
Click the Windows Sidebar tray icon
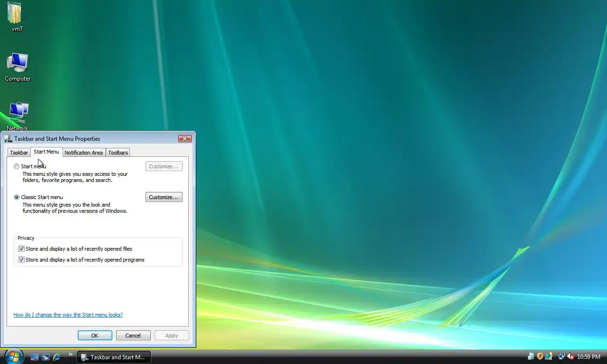(x=549, y=356)
